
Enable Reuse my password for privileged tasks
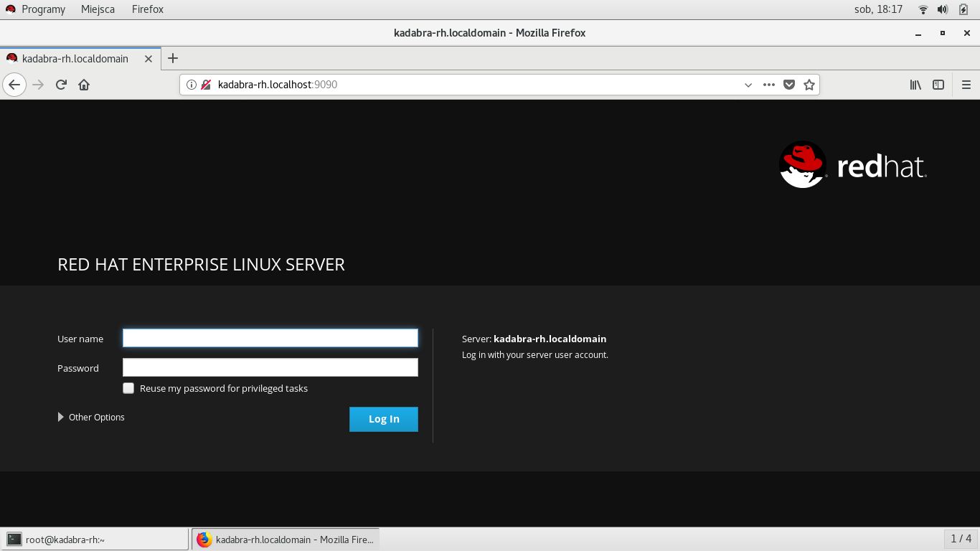pos(128,388)
